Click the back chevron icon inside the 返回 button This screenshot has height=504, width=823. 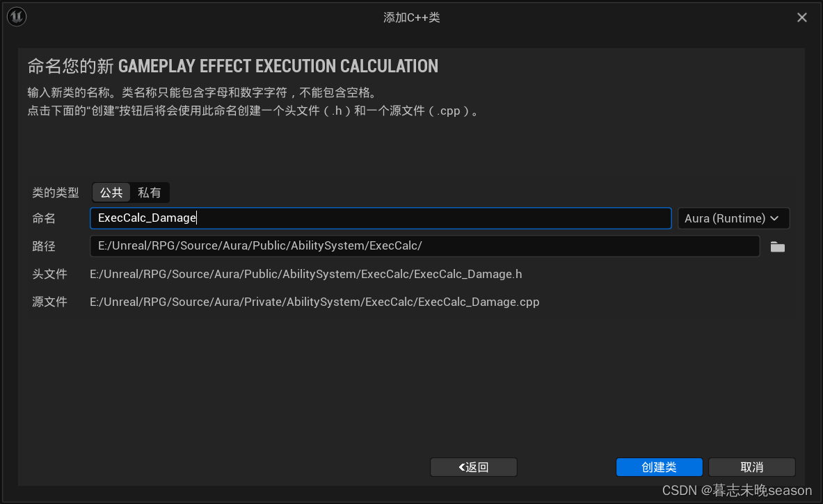point(462,467)
